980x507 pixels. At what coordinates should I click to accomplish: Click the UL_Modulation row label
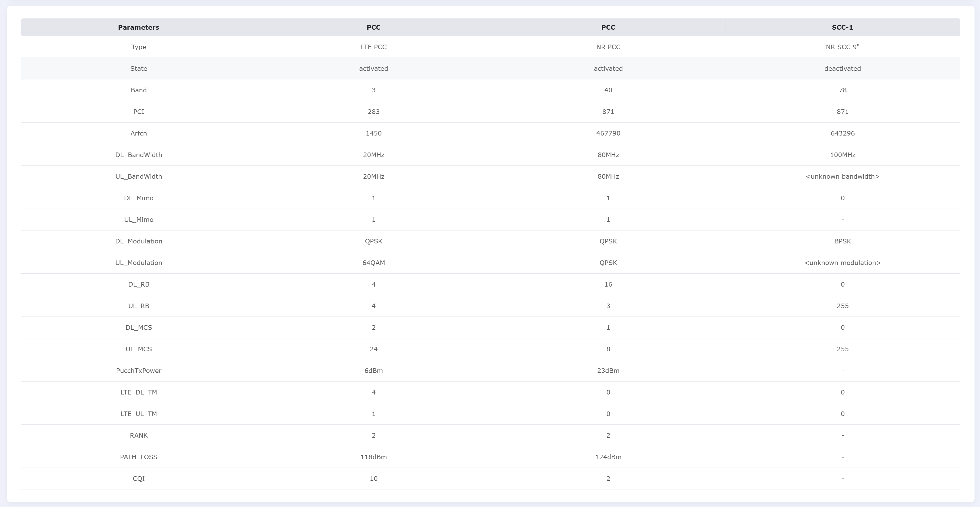[x=138, y=263]
